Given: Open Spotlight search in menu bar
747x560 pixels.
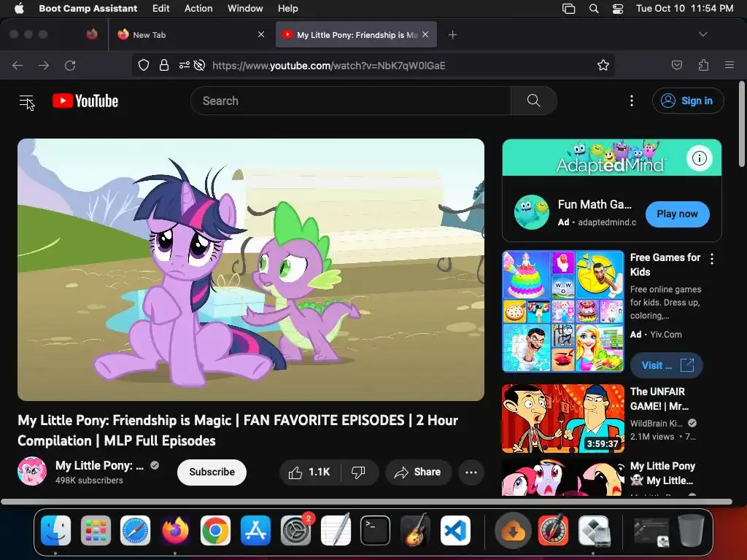Looking at the screenshot, I should point(594,9).
